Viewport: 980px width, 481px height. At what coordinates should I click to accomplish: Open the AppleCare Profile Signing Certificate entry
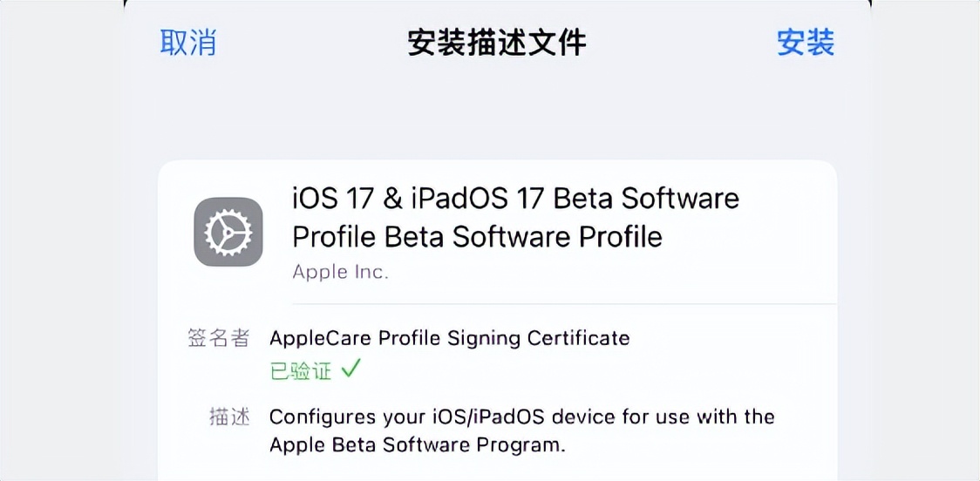click(x=449, y=338)
